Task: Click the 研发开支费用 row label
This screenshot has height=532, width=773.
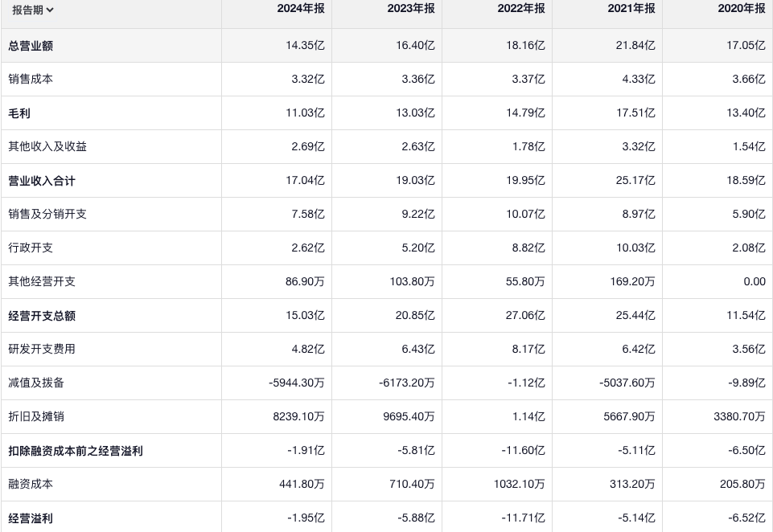Action: pos(42,350)
